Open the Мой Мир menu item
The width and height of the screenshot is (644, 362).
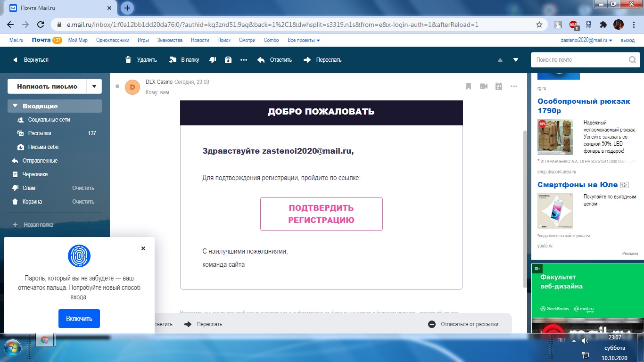(78, 40)
